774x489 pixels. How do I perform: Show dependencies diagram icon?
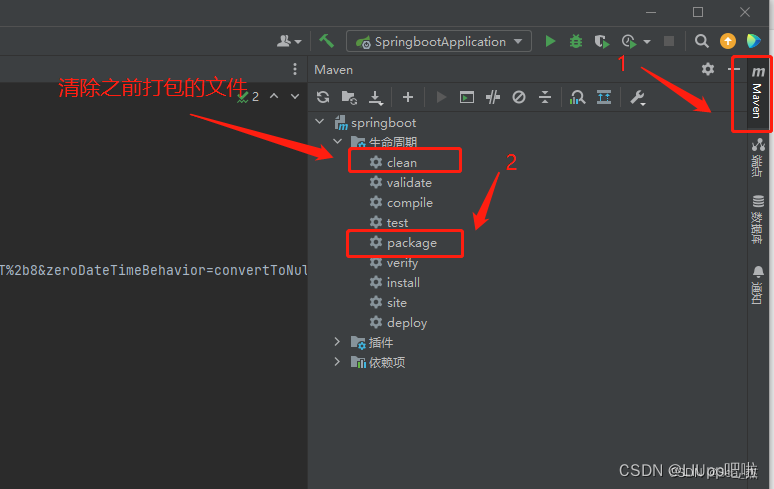coord(577,97)
